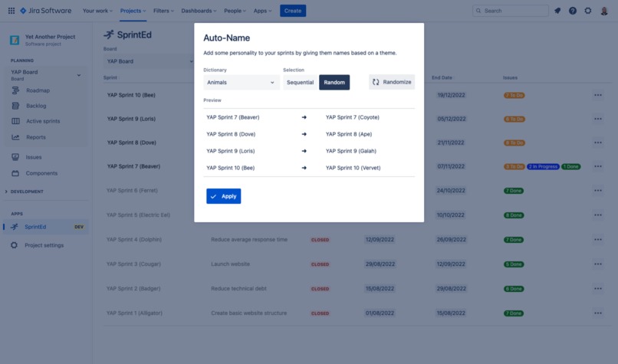This screenshot has width=618, height=364.
Task: Click the Randomize button
Action: click(392, 82)
